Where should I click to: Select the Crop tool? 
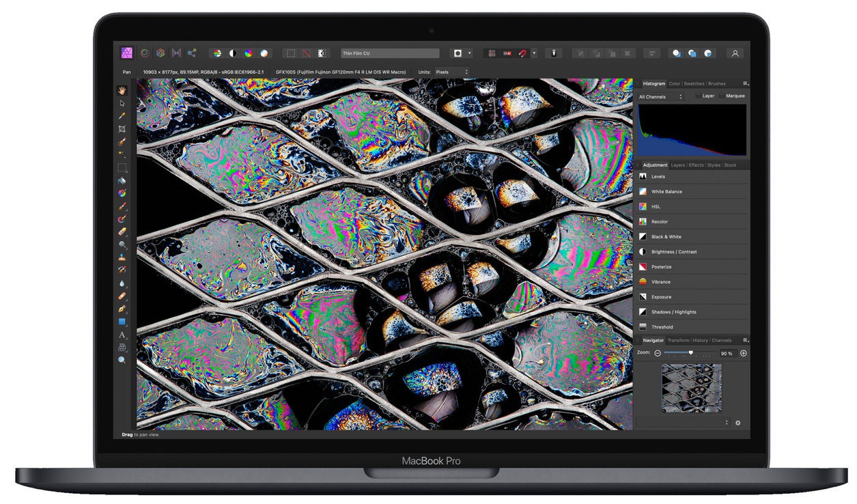click(122, 129)
